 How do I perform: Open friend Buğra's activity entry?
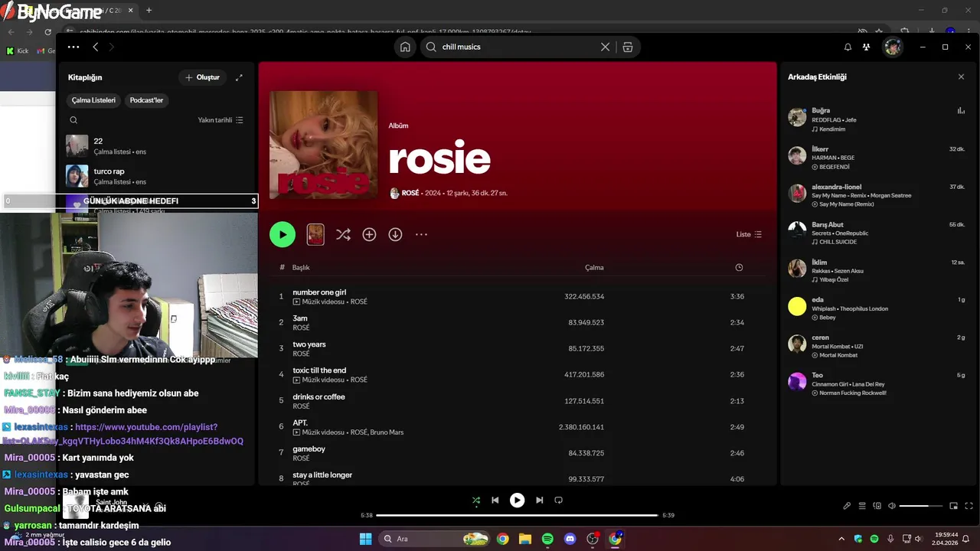tap(876, 119)
